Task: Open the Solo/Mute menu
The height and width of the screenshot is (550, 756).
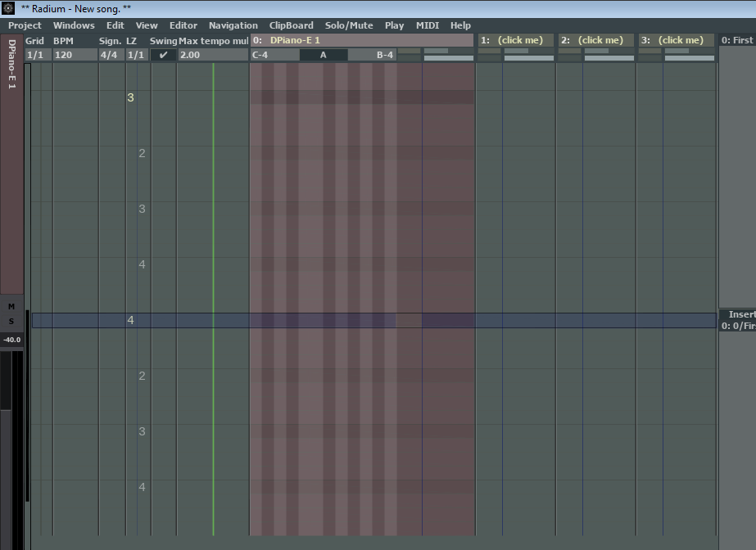Action: pos(348,25)
